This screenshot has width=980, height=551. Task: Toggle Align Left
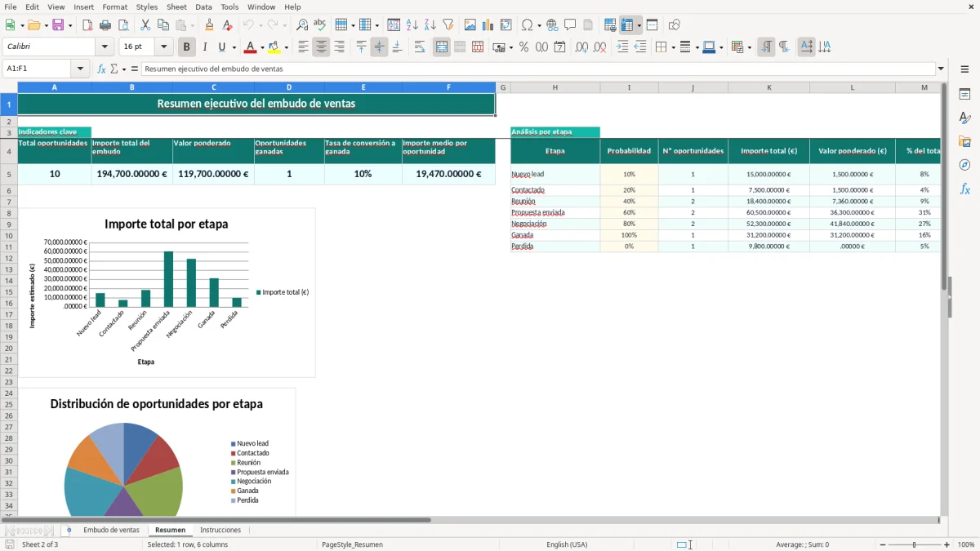(303, 47)
